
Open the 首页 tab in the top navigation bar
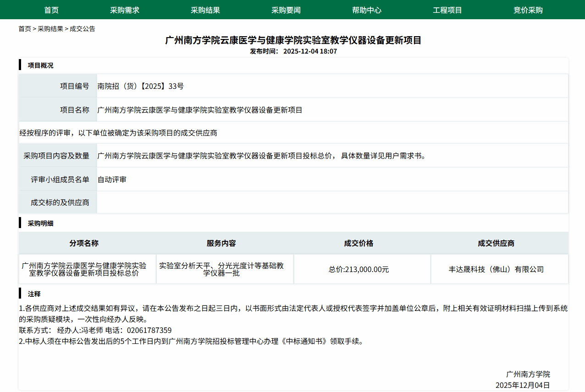point(51,10)
